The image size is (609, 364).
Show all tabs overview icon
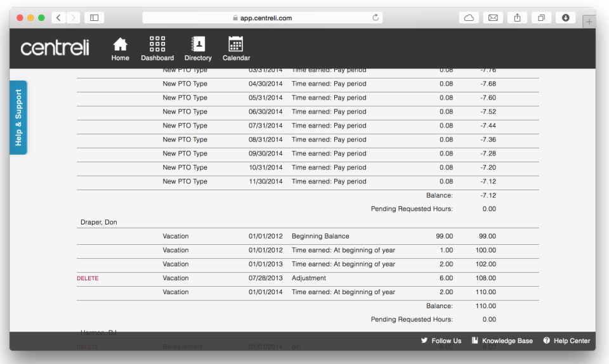point(541,18)
